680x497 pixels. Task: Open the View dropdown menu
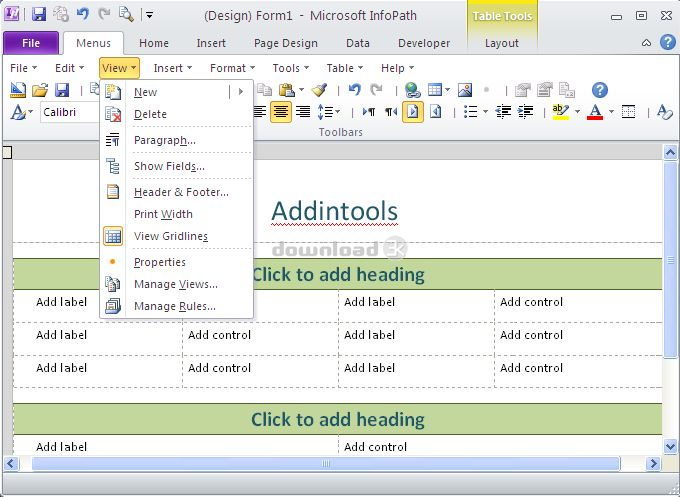coord(119,68)
